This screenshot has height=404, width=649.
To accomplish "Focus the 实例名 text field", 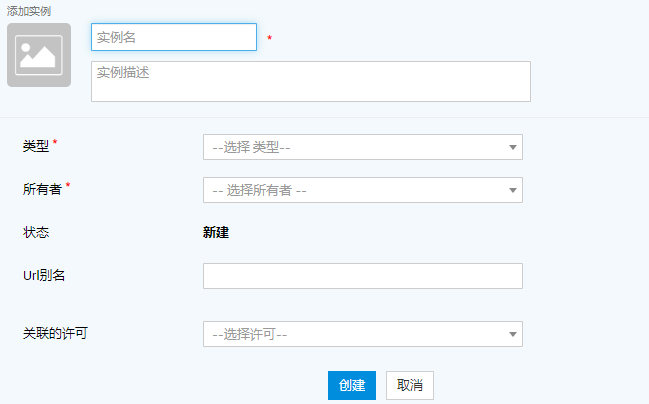I will 174,37.
